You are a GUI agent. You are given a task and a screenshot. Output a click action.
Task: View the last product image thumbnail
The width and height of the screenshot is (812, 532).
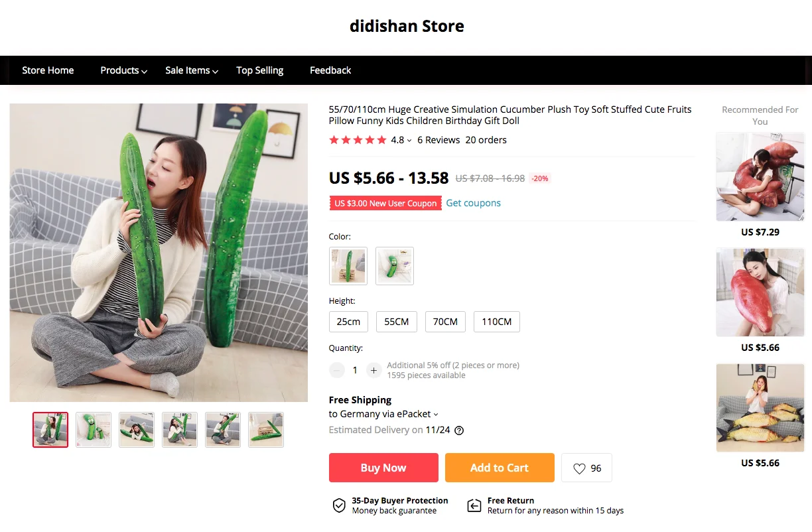266,430
